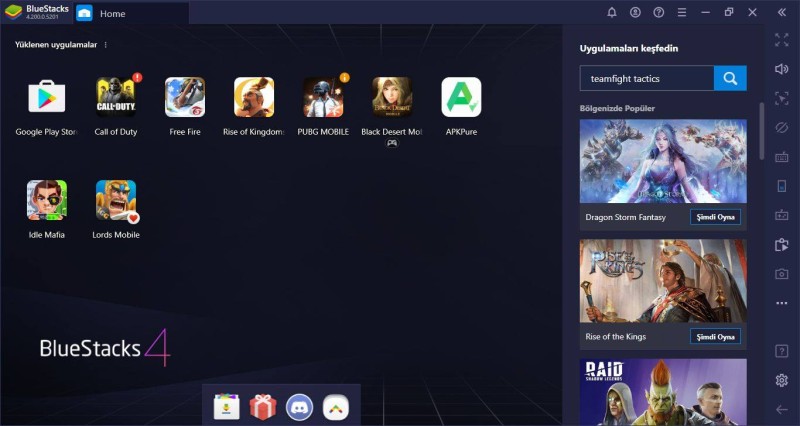
Task: Click the Raid Shadow Legends thumbnail
Action: (663, 392)
